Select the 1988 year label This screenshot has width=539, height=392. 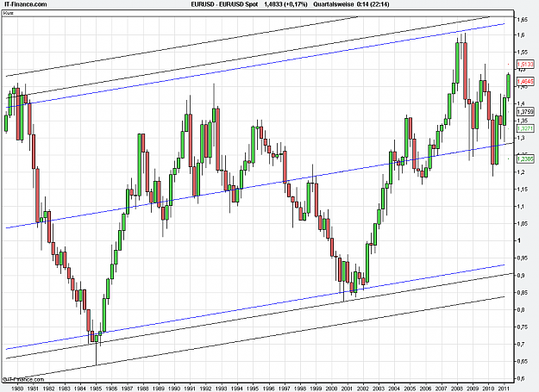coord(143,389)
